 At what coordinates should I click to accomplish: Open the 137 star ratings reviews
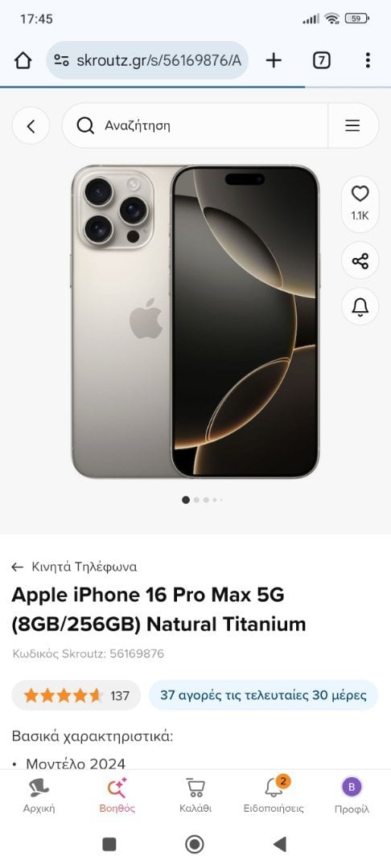pos(76,695)
